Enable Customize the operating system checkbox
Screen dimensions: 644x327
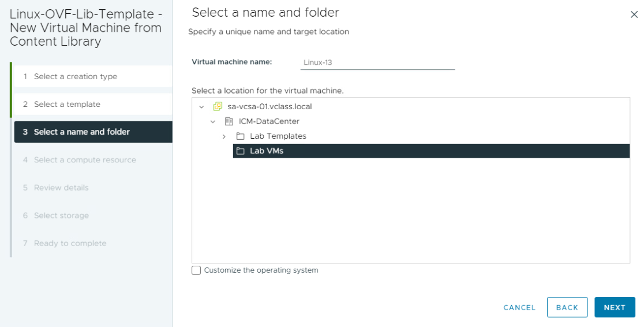pos(196,270)
